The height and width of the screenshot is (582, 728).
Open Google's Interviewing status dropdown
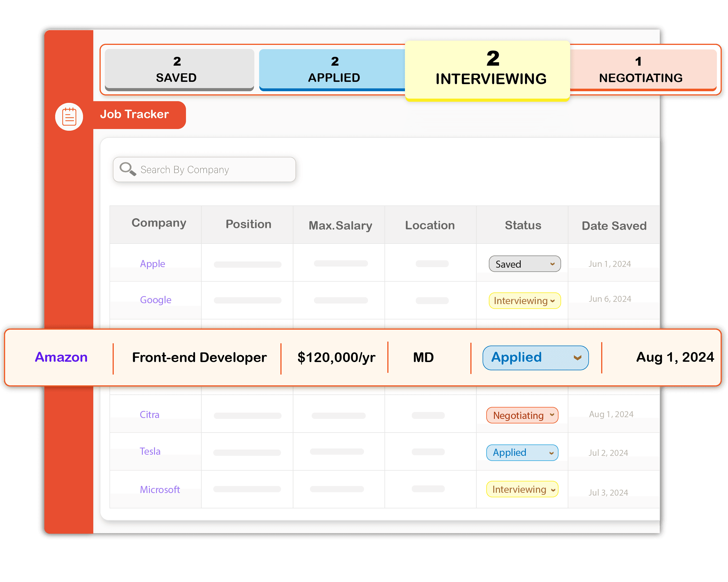(x=524, y=301)
